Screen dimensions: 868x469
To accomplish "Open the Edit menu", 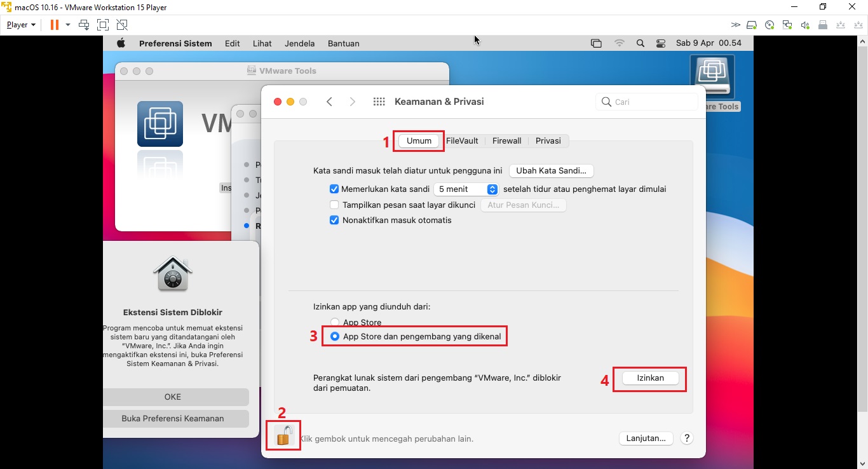I will [x=233, y=43].
